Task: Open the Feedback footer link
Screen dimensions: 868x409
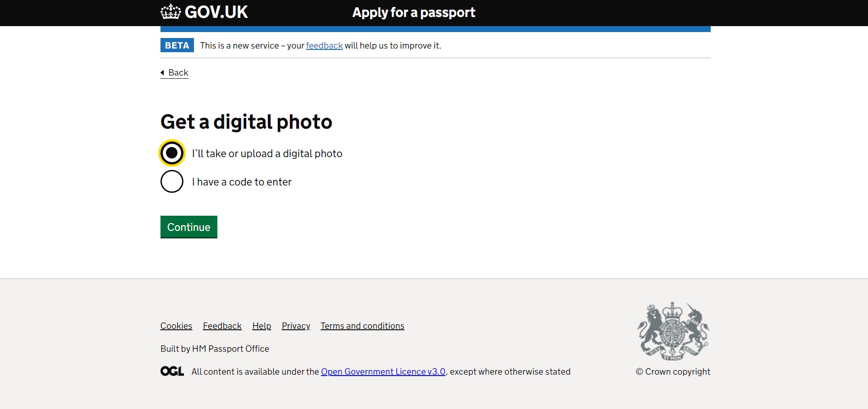Action: point(222,326)
